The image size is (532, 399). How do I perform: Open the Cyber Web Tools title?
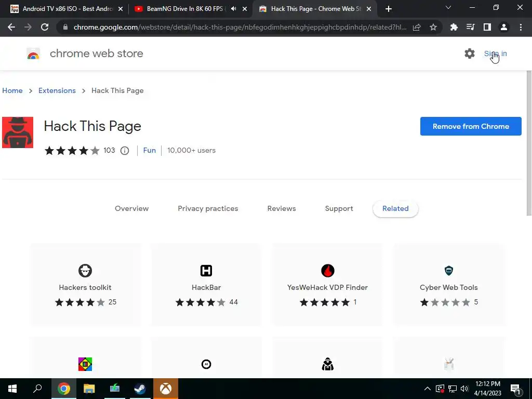point(448,287)
